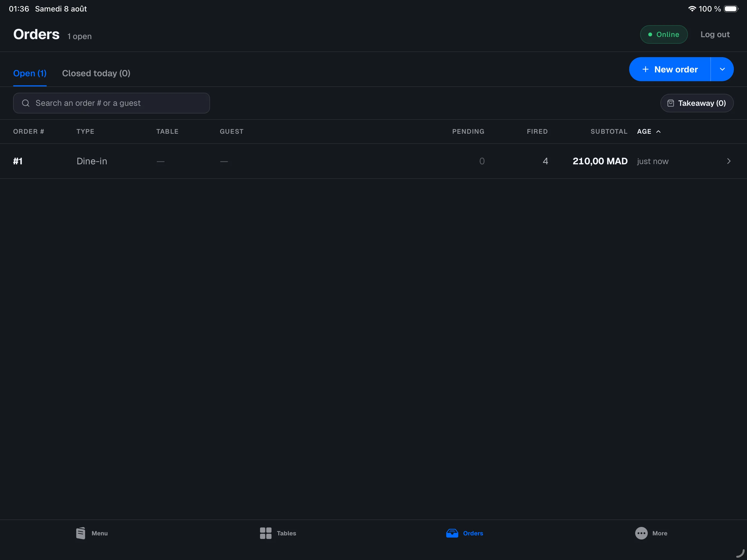Click the search magnifier icon

[x=26, y=103]
